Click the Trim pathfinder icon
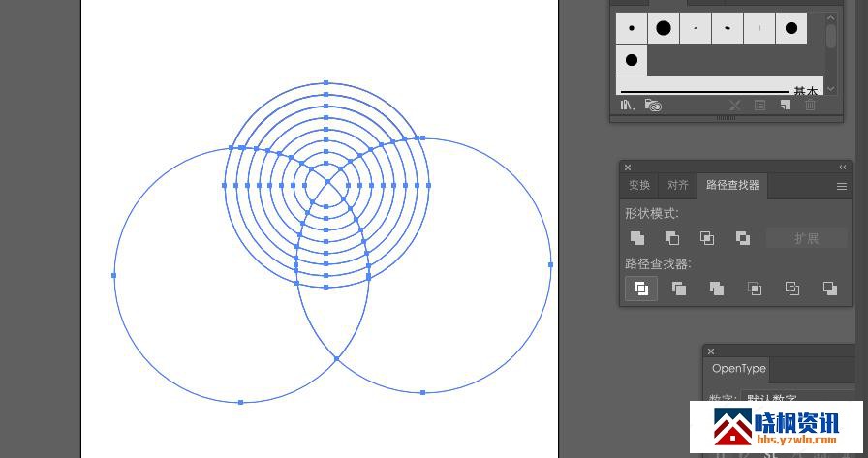This screenshot has width=868, height=458. [679, 289]
